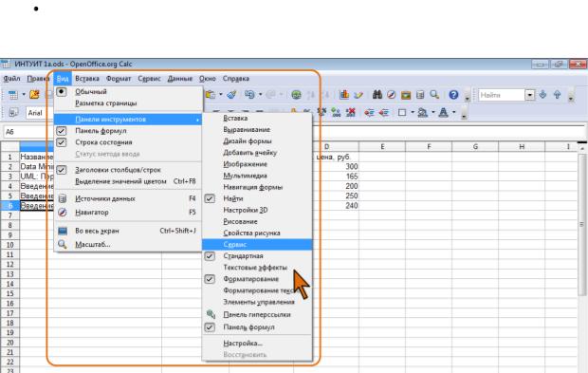Open the Borders dropdown arrow
The height and width of the screenshot is (373, 588).
click(413, 112)
